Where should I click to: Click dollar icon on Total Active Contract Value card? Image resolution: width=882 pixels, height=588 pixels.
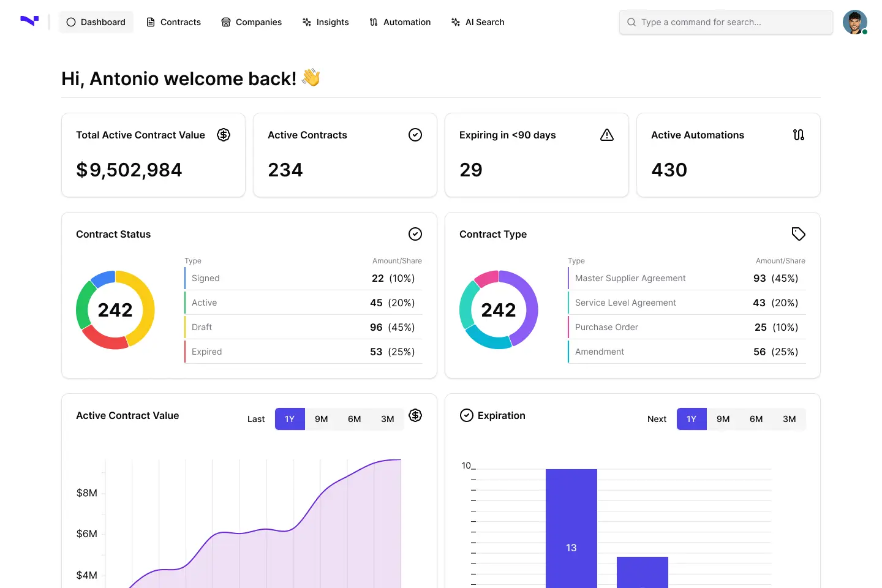tap(224, 135)
